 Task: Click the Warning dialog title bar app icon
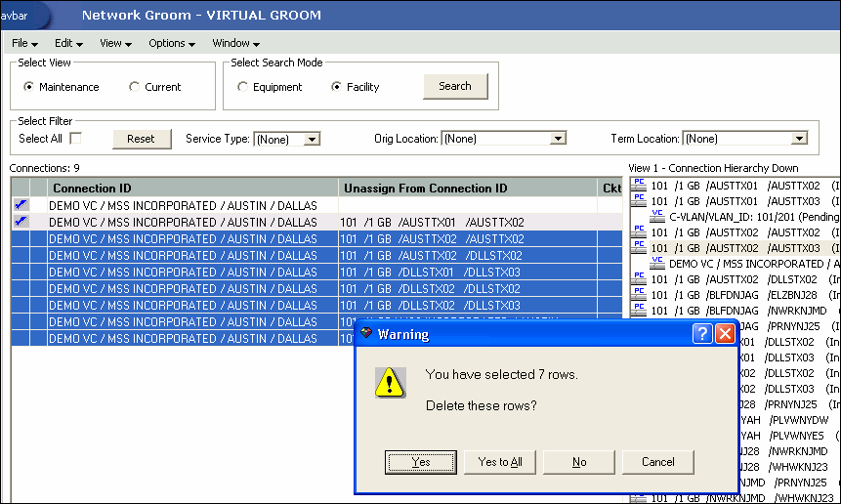(x=366, y=333)
